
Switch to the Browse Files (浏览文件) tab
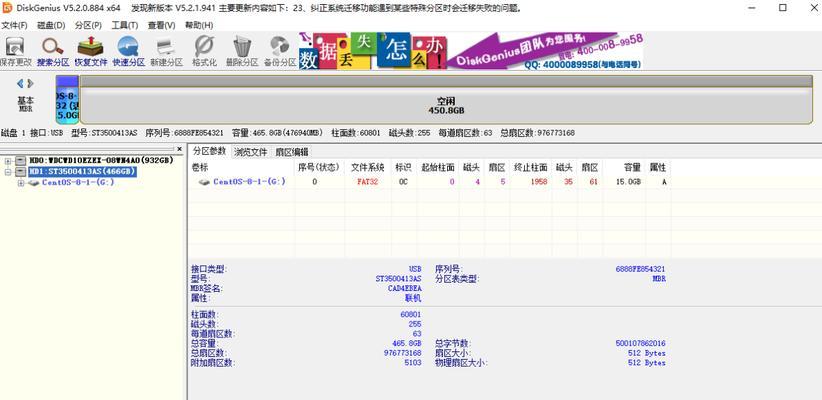251,152
